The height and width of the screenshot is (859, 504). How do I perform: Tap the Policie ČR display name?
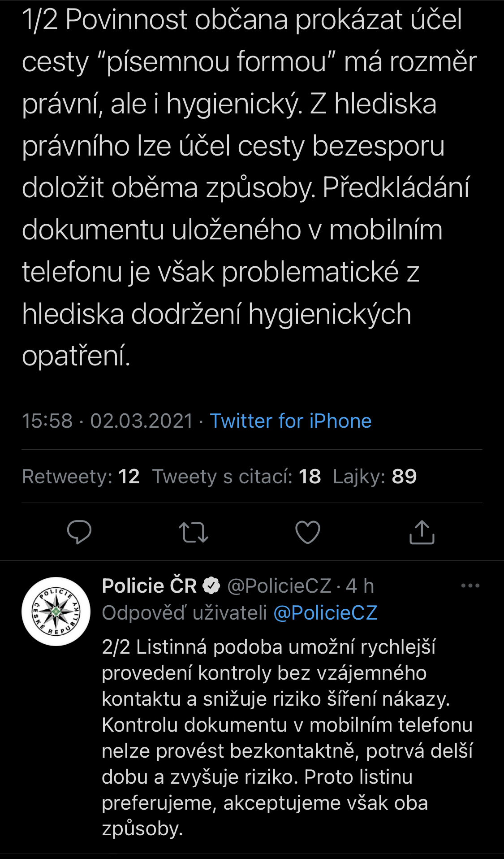[x=149, y=586]
